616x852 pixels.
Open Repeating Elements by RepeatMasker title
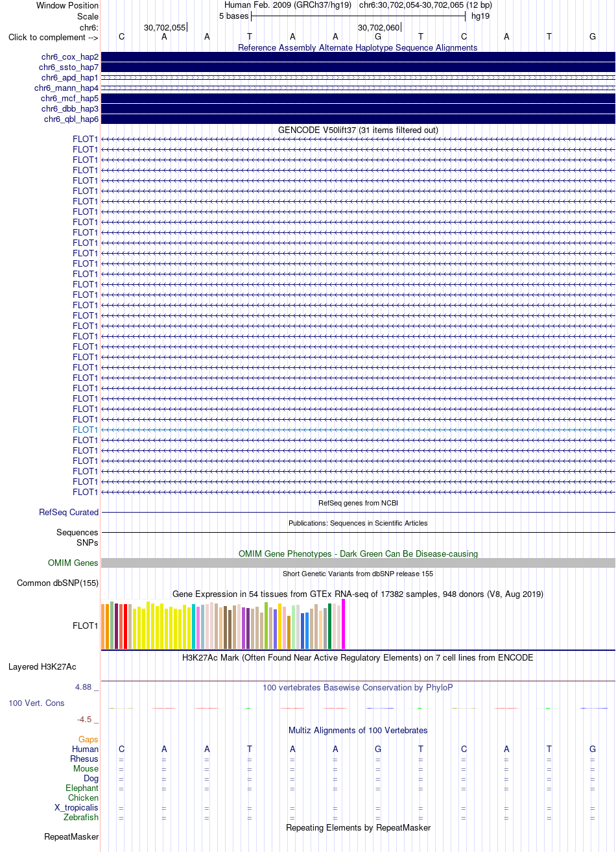358,827
